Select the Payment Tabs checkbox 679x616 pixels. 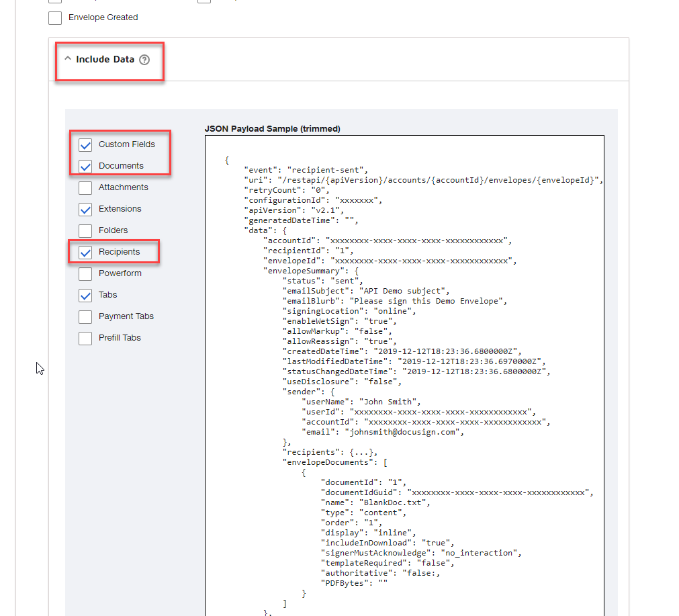tap(85, 316)
